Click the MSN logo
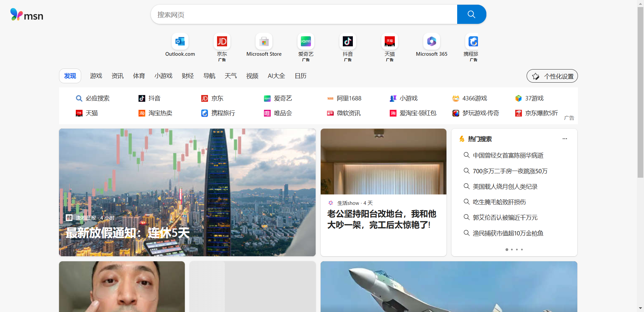This screenshot has width=644, height=312. pos(26,15)
